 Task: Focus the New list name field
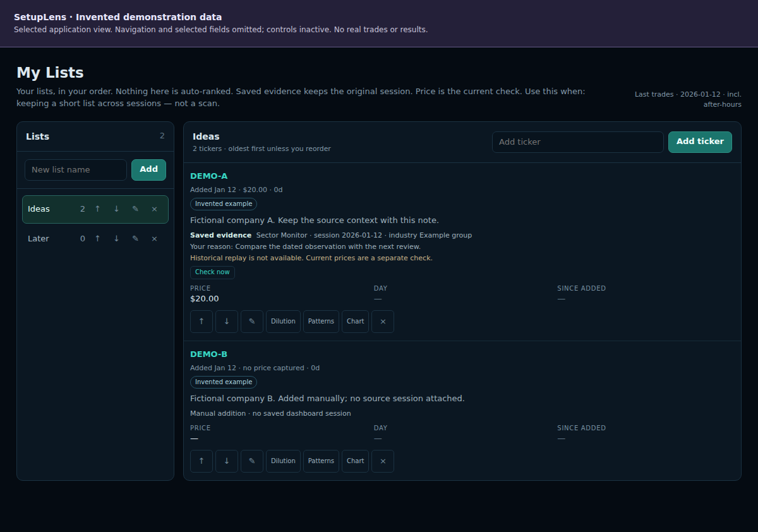click(x=76, y=169)
